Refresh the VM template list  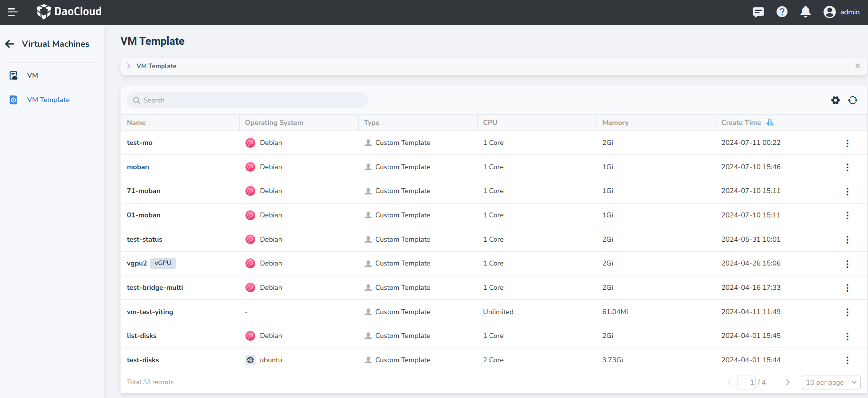pyautogui.click(x=853, y=100)
